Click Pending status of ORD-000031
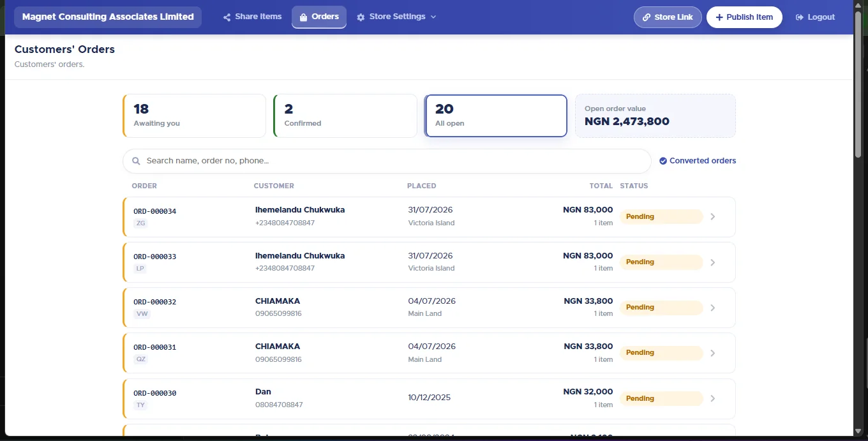Screen dimensions: 868x441 661,353
